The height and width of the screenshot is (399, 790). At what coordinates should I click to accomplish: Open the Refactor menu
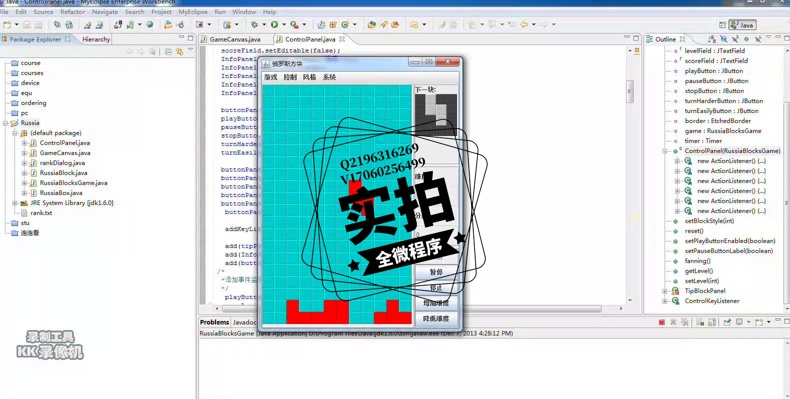[73, 12]
